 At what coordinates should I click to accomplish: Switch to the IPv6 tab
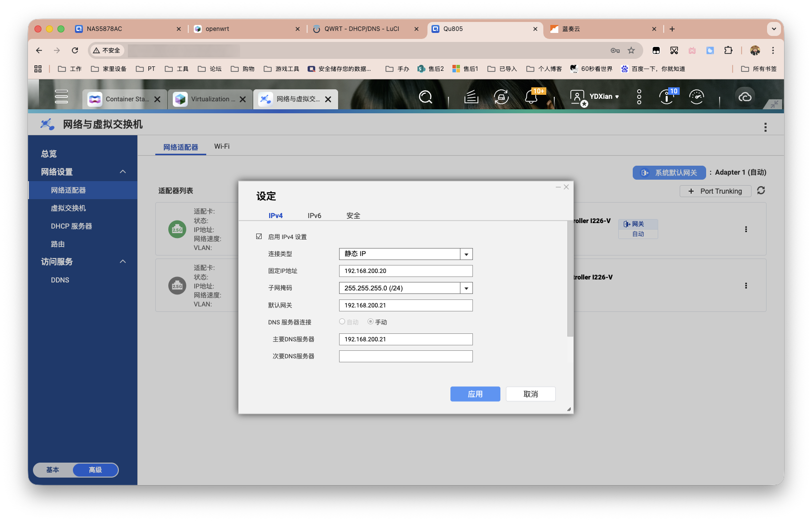(x=314, y=216)
